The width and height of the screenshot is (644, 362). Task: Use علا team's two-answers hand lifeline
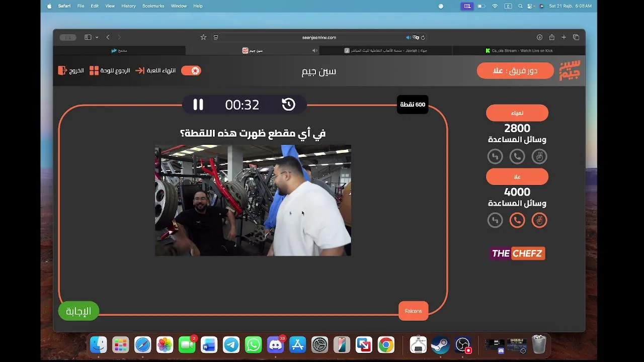(539, 220)
